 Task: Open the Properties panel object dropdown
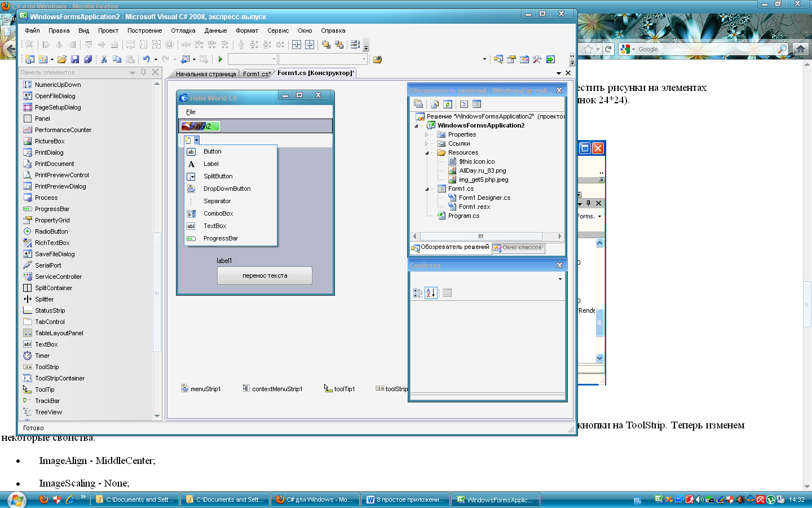[560, 279]
